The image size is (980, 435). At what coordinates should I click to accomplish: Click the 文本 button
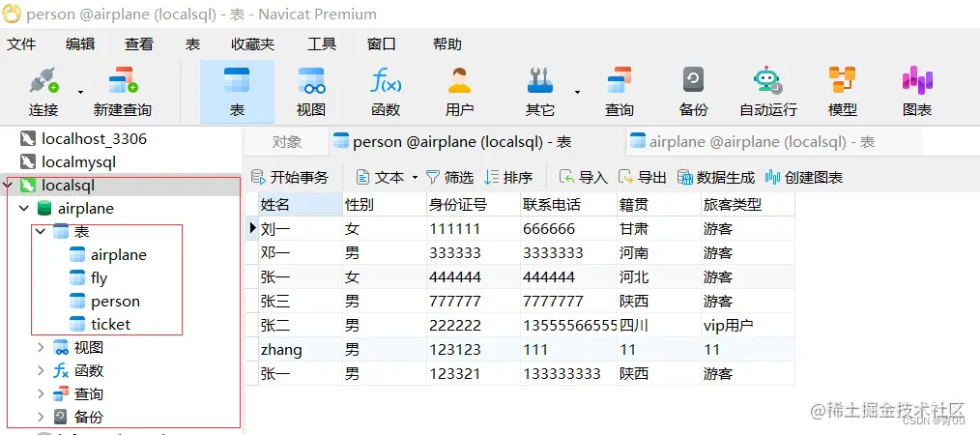[x=381, y=178]
